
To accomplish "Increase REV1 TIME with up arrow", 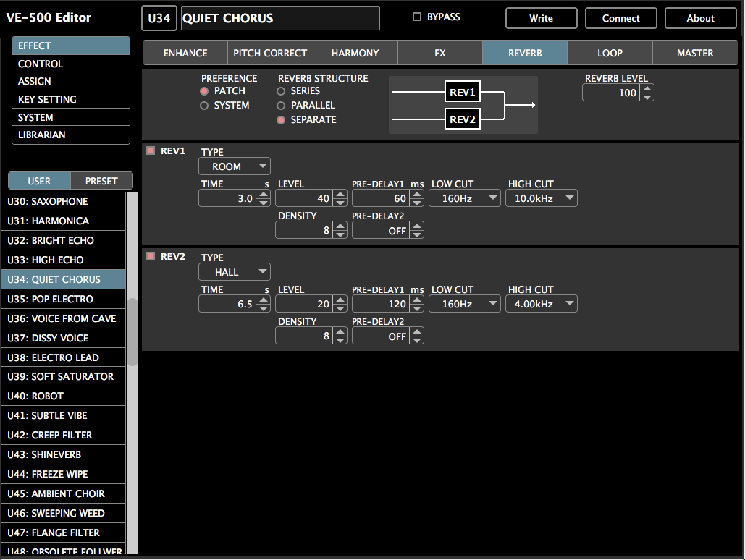I will click(x=264, y=194).
